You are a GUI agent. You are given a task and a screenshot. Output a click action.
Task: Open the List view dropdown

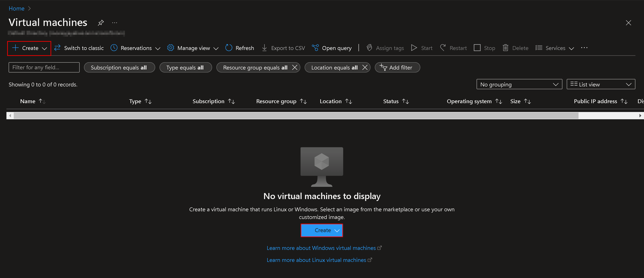(601, 84)
